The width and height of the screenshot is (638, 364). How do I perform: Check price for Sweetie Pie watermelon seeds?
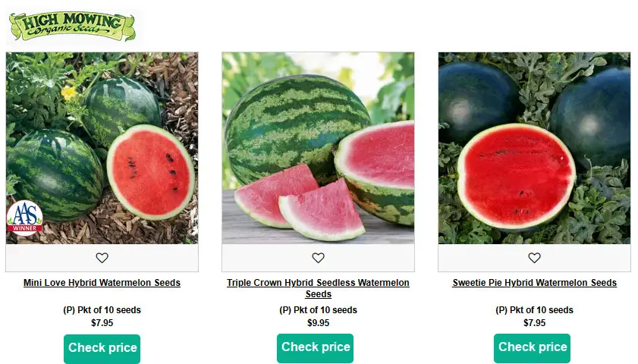(533, 348)
